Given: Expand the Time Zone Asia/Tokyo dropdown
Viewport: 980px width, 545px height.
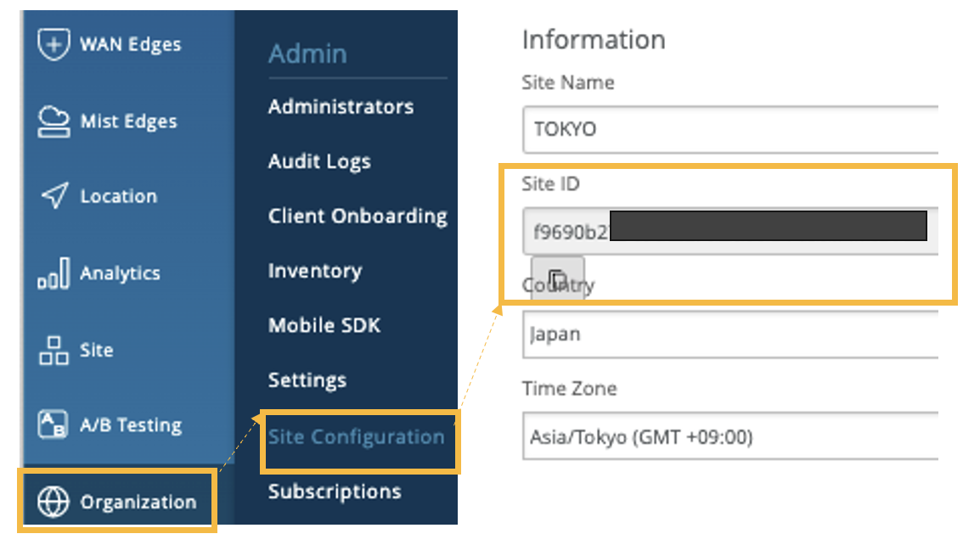Looking at the screenshot, I should coord(730,437).
